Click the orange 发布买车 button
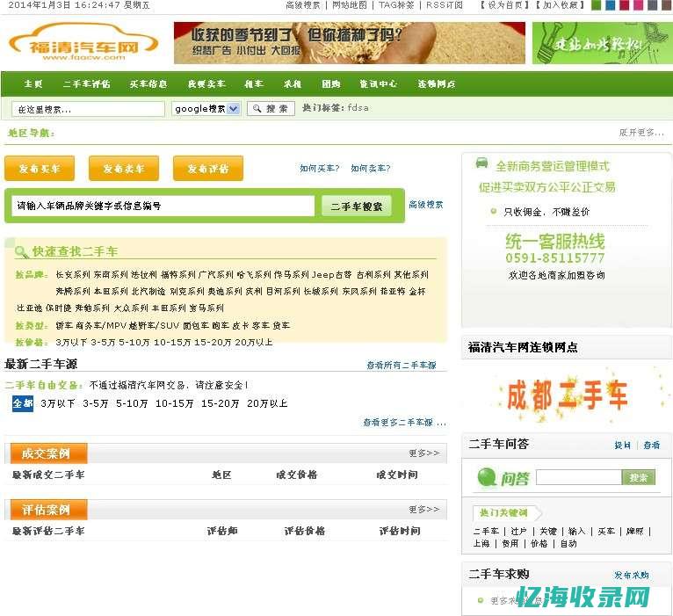The height and width of the screenshot is (616, 673). click(40, 169)
